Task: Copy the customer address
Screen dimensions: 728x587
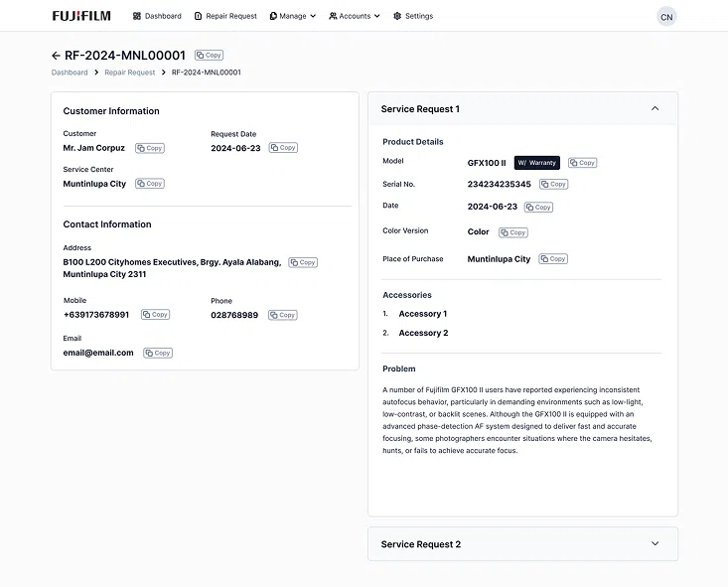Action: (x=303, y=262)
